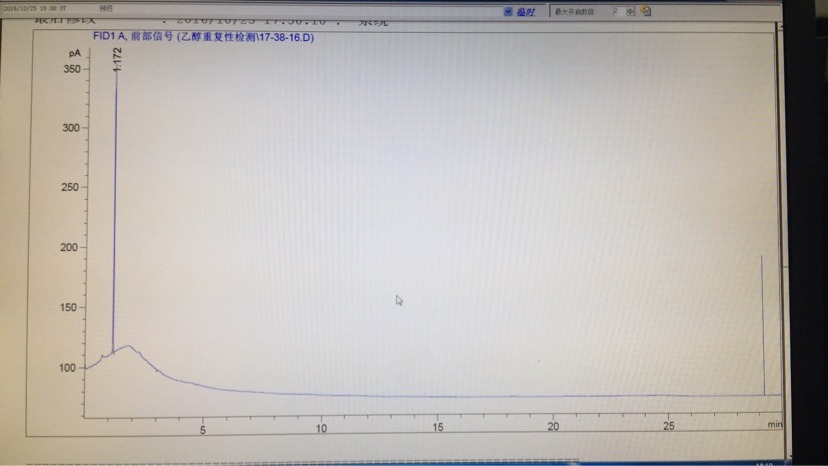Click the tall peak near 1.172 minutes
Image resolution: width=828 pixels, height=466 pixels.
115,211
